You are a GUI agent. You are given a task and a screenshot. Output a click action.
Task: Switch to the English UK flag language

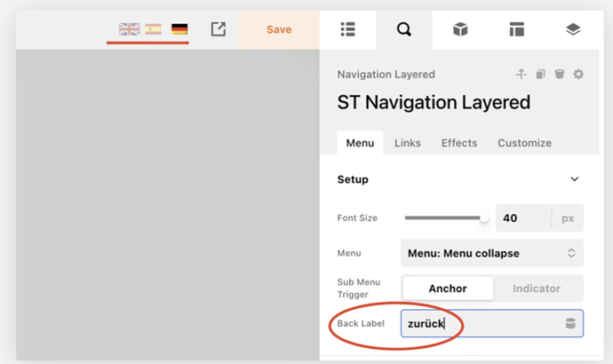[x=129, y=29]
